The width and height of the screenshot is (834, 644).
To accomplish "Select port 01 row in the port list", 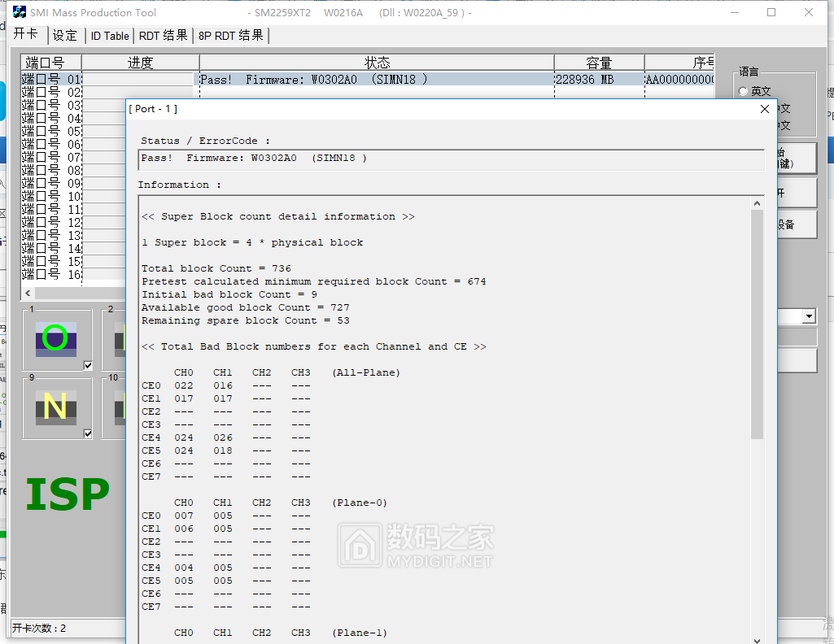I will 51,80.
